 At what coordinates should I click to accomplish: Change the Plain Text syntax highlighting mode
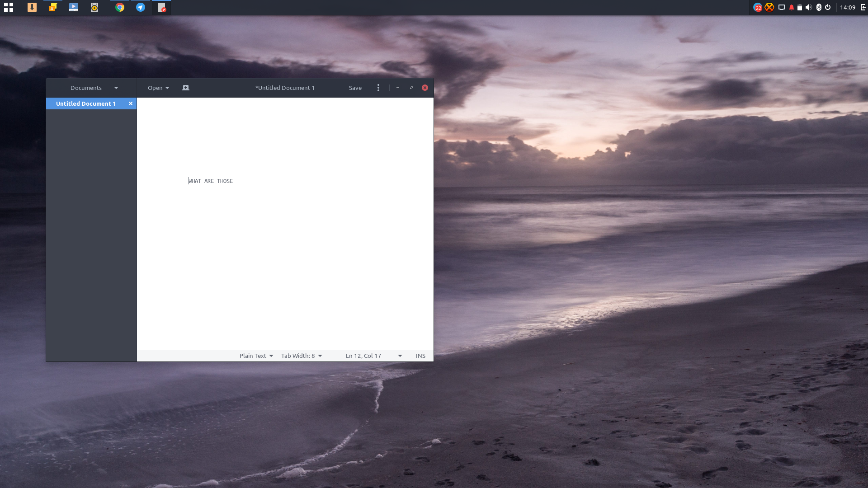coord(256,356)
